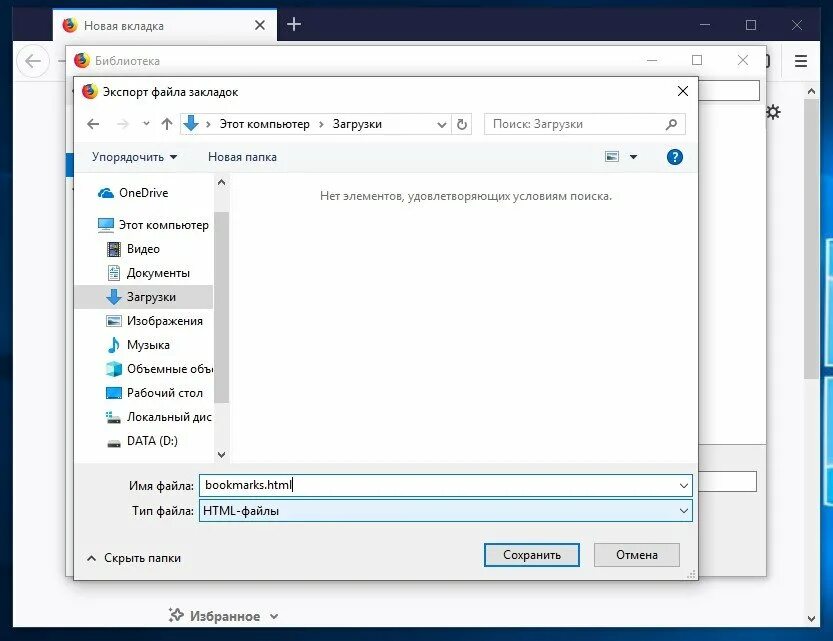
Task: Open the "Объемные объекты" folder
Action: point(159,369)
